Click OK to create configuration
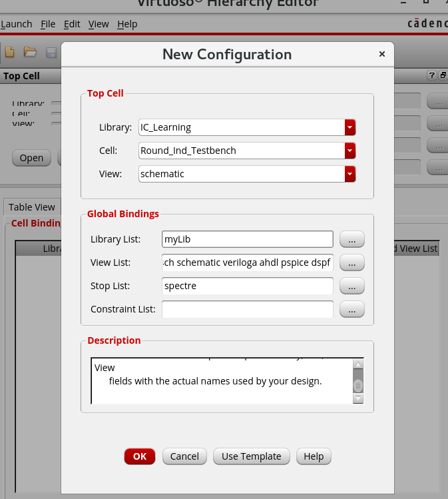This screenshot has width=448, height=499. tap(140, 456)
